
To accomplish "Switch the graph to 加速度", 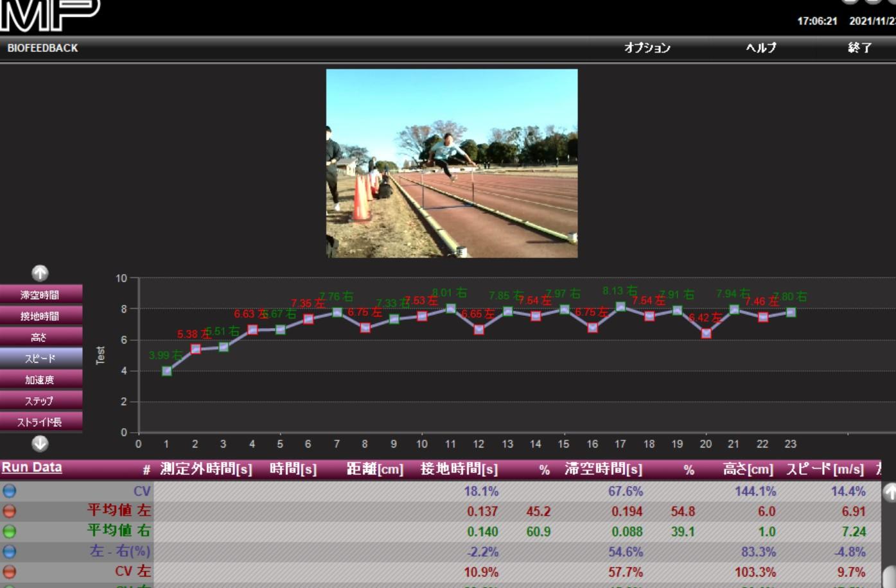I will point(40,379).
